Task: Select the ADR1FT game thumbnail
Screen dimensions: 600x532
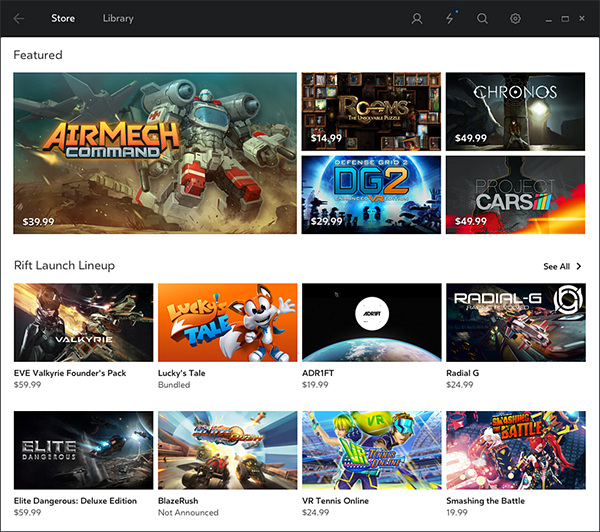Action: coord(371,322)
